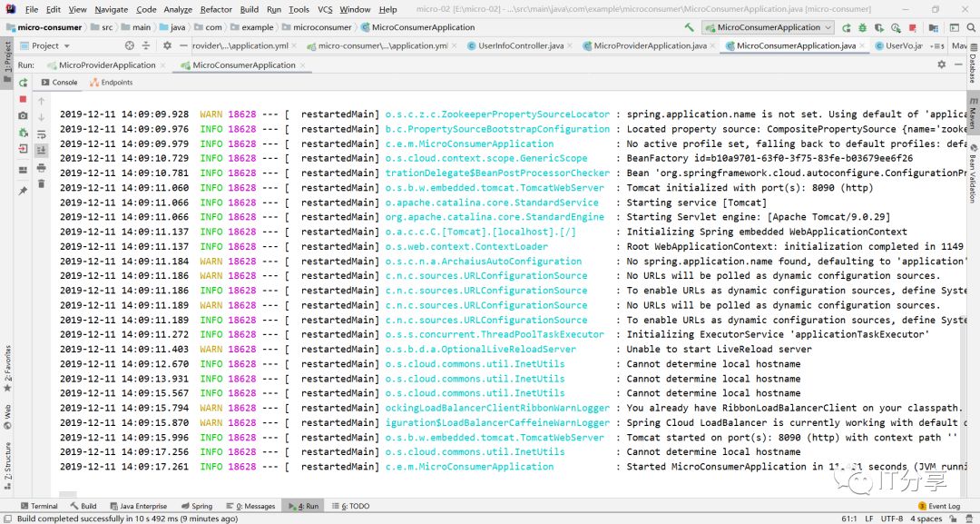The height and width of the screenshot is (524, 980).
Task: Click the micro-consumer breadcrumb
Action: tap(44, 27)
